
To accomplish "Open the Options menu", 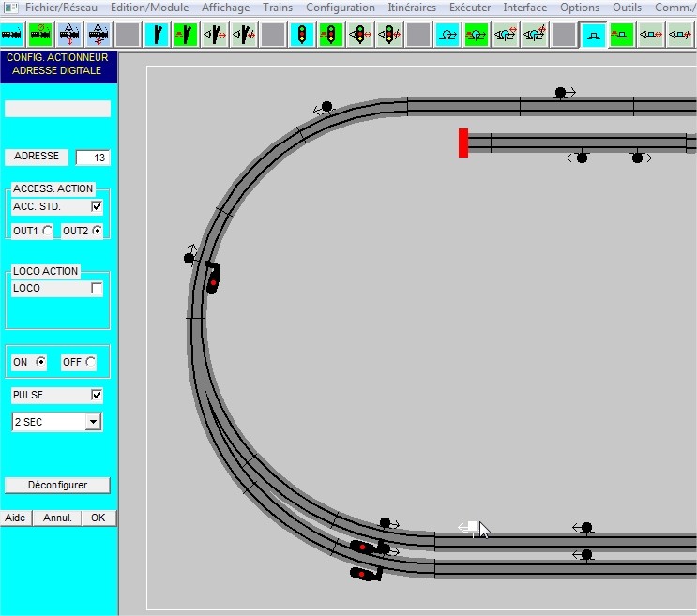I will (580, 8).
